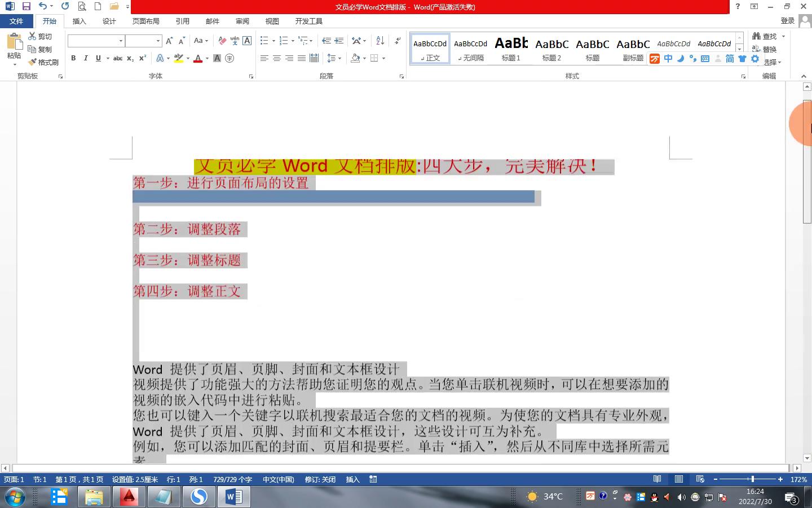Click the clear formatting eraser icon
This screenshot has width=812, height=508.
coord(222,41)
